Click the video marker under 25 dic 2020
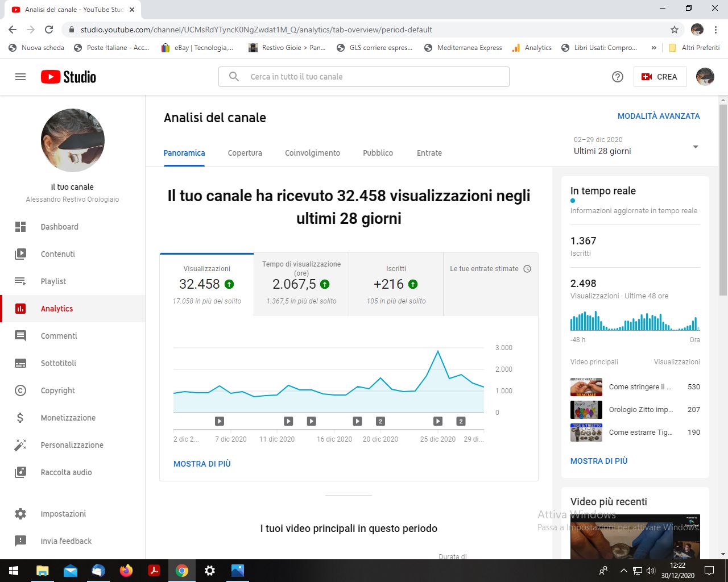 (x=438, y=421)
